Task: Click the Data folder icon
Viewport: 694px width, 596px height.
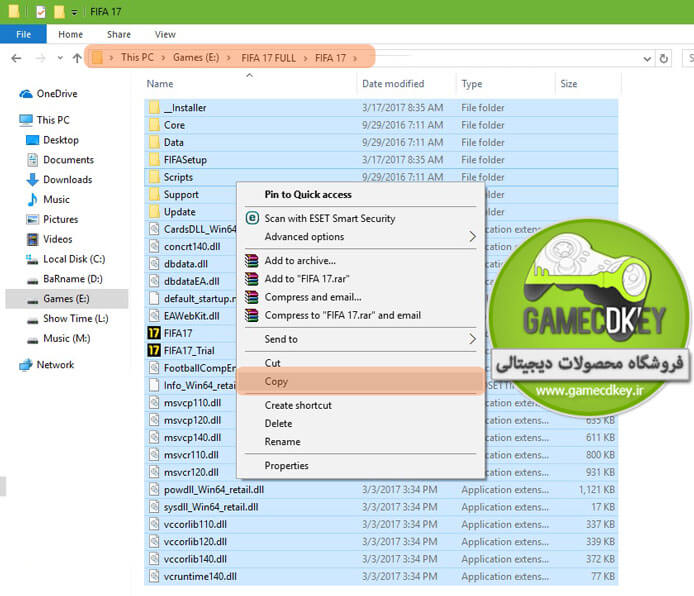Action: click(154, 142)
